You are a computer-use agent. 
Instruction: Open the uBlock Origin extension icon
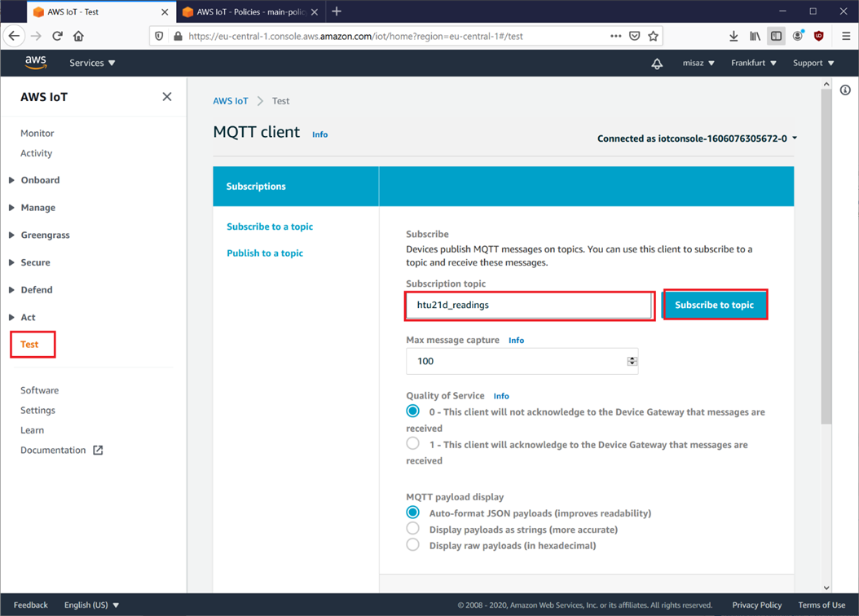click(819, 36)
